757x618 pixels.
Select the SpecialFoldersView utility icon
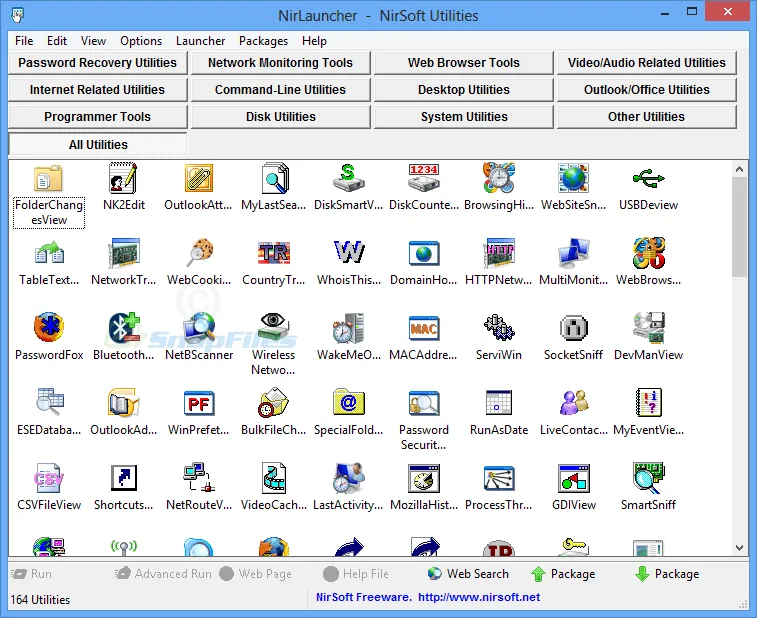point(349,403)
